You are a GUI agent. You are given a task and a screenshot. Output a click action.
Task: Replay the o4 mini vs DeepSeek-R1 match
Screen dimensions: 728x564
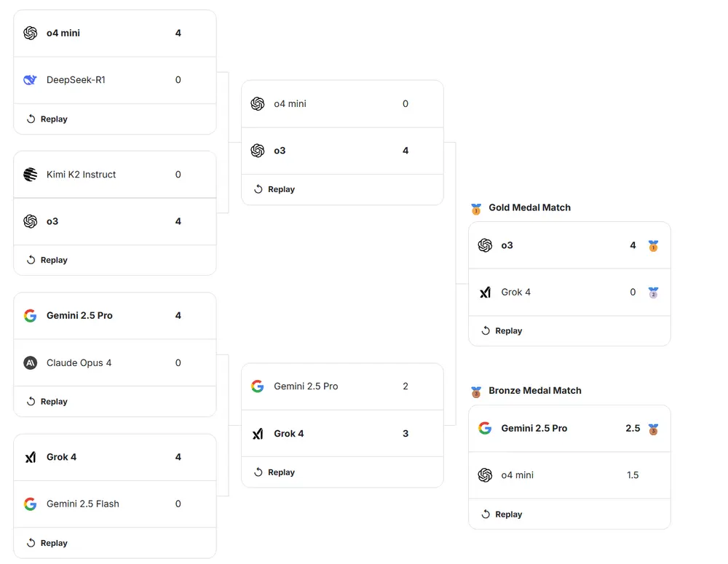[47, 119]
